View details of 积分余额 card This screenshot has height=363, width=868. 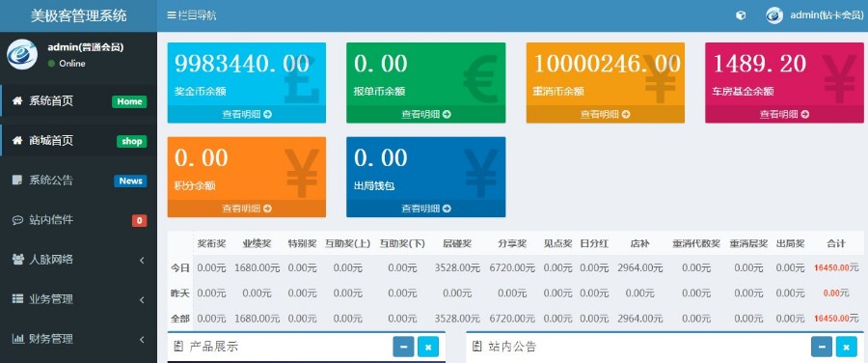pyautogui.click(x=247, y=209)
